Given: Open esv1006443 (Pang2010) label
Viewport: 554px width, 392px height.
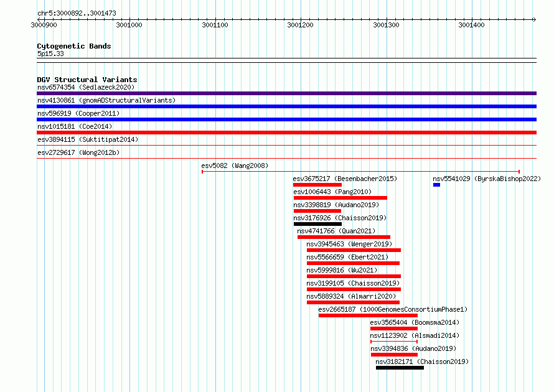Looking at the screenshot, I should tap(332, 192).
